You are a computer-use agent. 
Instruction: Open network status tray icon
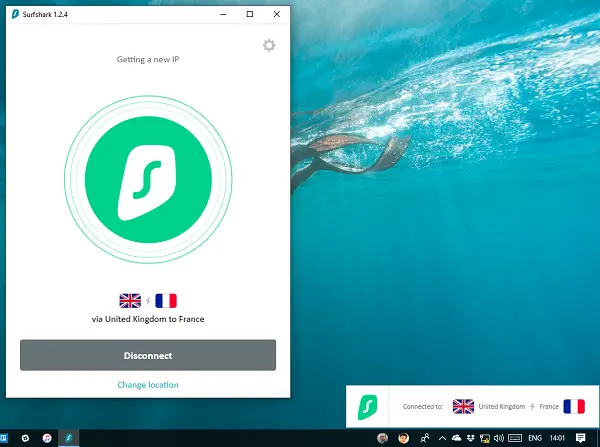tap(485, 438)
